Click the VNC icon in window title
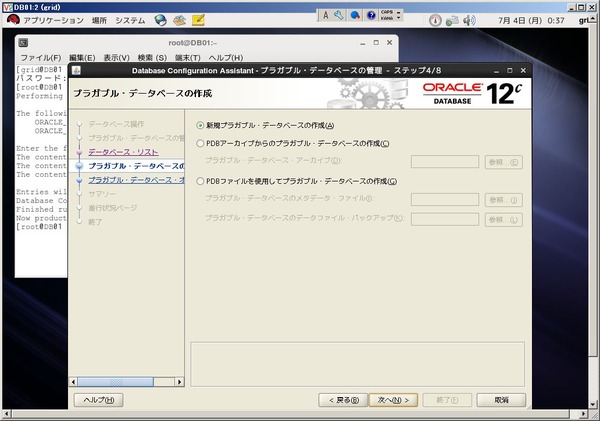 (8, 7)
